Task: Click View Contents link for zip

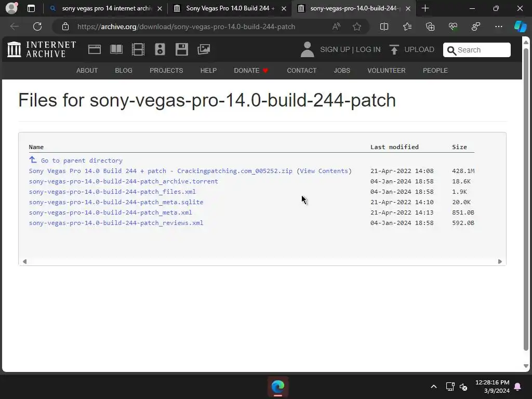Action: 324,171
